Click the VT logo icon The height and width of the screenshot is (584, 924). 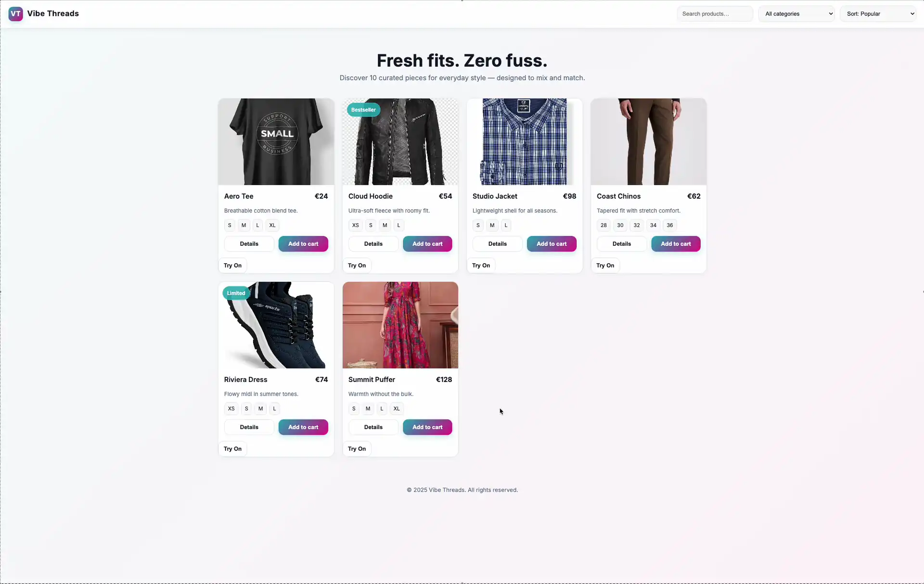(15, 13)
